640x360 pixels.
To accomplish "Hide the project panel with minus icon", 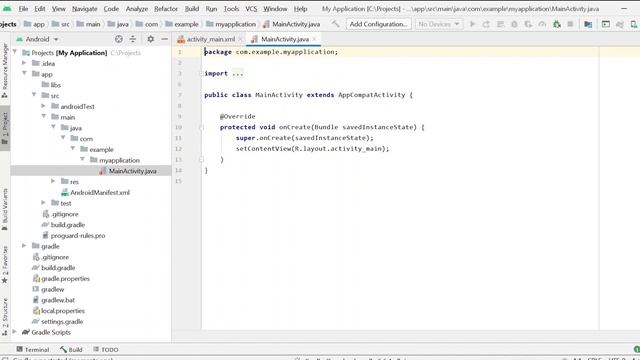I will (164, 39).
